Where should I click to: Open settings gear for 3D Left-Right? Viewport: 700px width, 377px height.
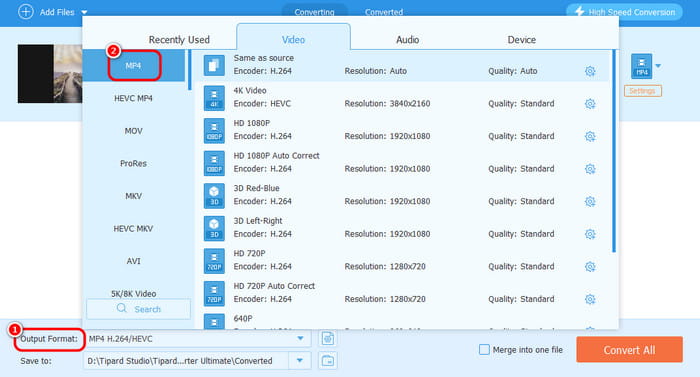(590, 234)
